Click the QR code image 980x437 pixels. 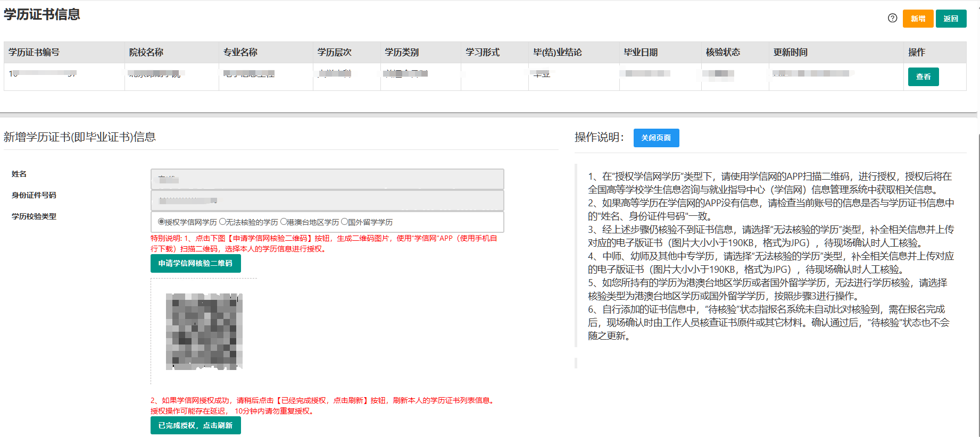(x=204, y=331)
